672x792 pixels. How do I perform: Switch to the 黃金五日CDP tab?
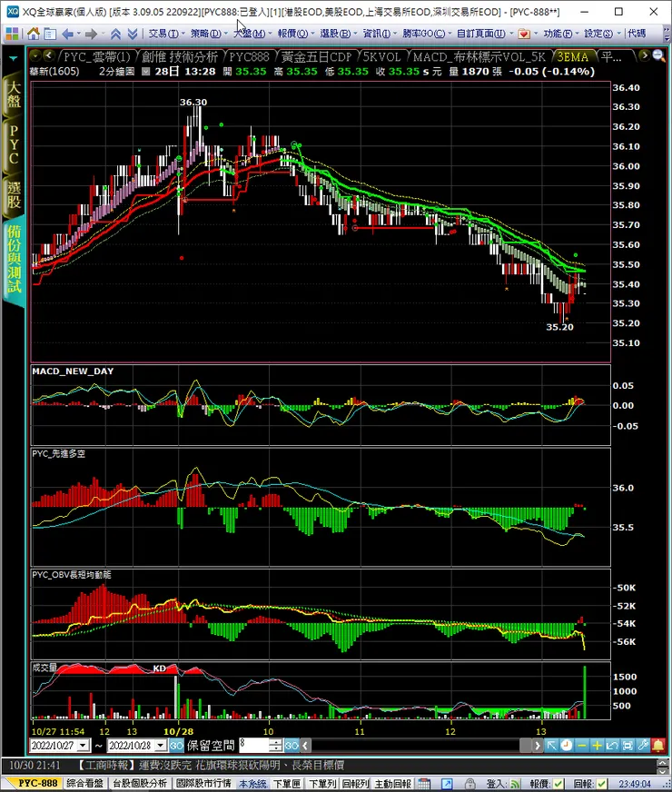click(317, 57)
